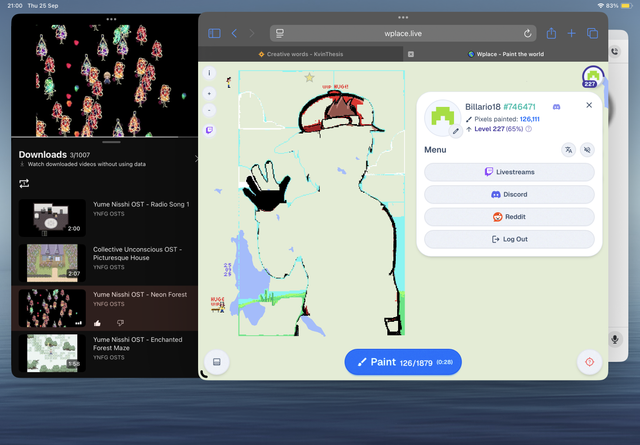This screenshot has height=445, width=640.
Task: Toggle the Safari sidebar
Action: pyautogui.click(x=214, y=33)
